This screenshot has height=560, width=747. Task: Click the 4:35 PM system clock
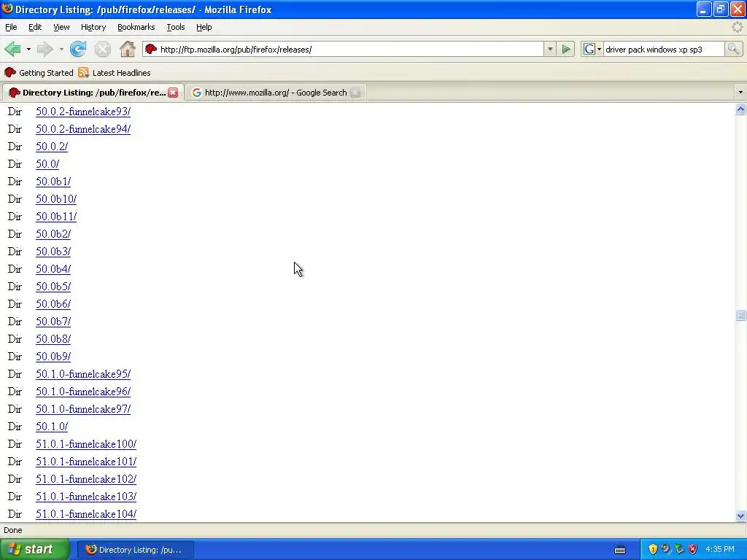(x=719, y=550)
